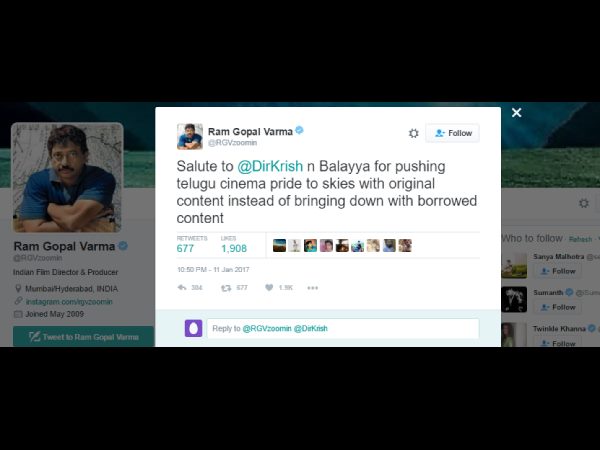Open profile gear icon on right side
Viewport: 600px width, 450px height.
click(584, 203)
